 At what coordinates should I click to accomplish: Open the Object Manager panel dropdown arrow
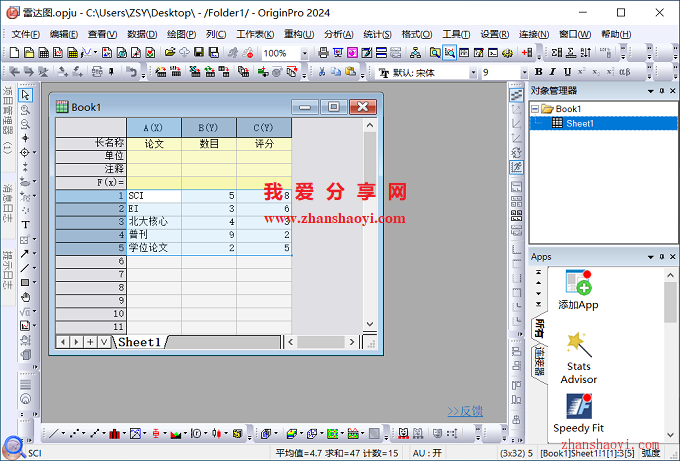point(651,91)
